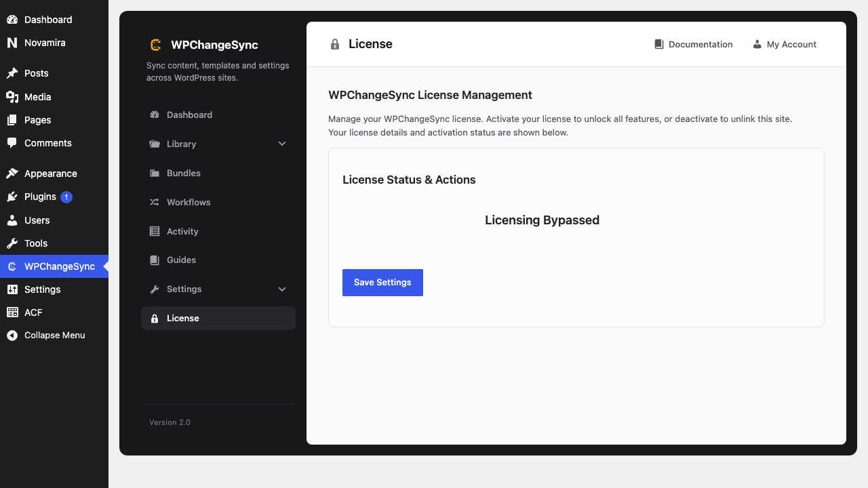
Task: Click the Collapse Menu label
Action: (55, 335)
